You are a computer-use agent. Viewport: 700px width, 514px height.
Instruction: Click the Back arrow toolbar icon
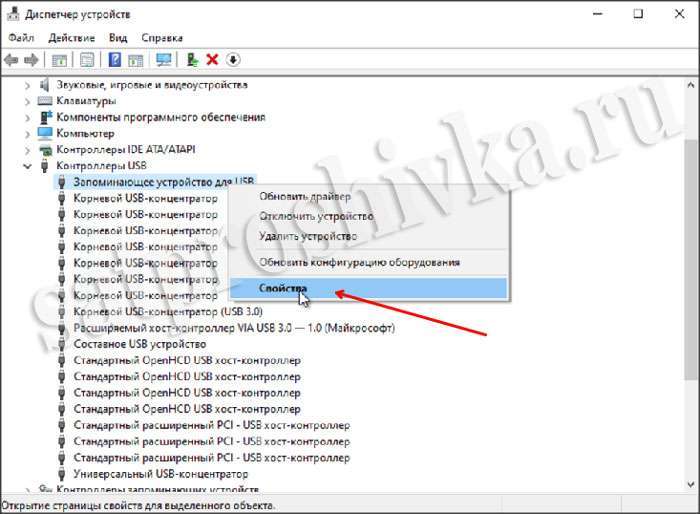(x=11, y=60)
